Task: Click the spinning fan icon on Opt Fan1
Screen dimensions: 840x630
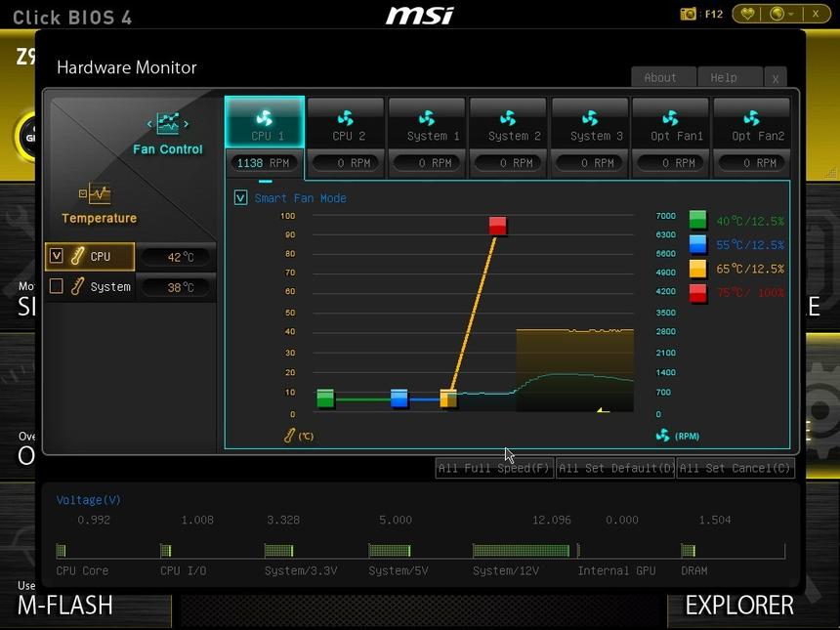Action: click(671, 117)
